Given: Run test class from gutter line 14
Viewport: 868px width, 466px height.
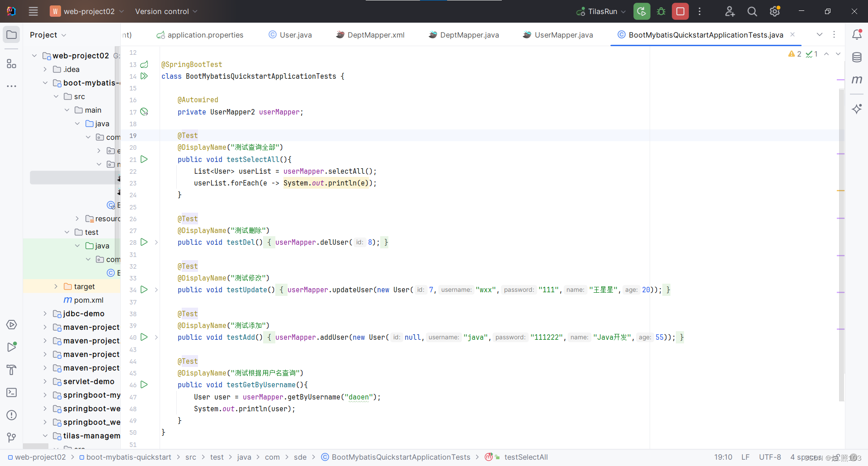Looking at the screenshot, I should click(144, 76).
